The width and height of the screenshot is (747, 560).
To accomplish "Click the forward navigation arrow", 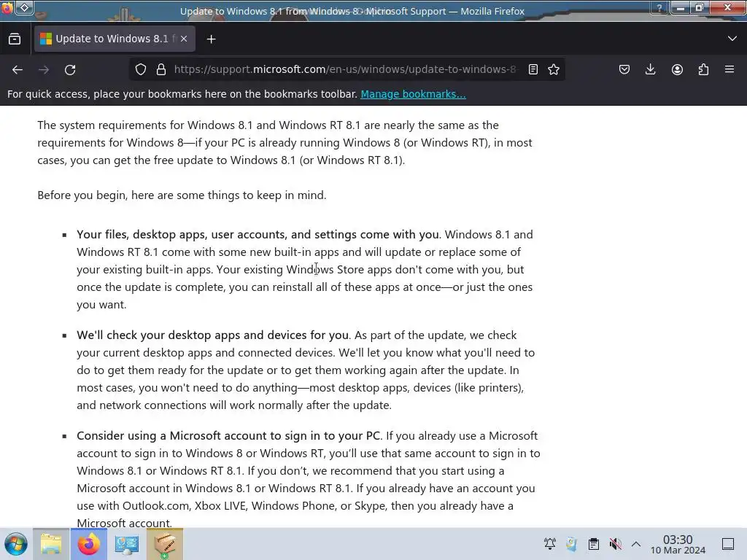I will (x=44, y=69).
